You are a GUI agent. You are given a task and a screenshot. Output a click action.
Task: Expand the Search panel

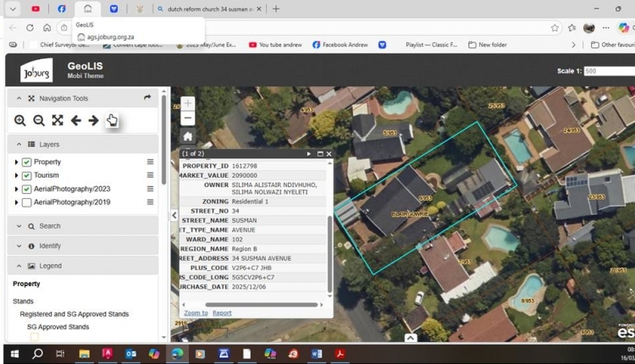point(19,226)
